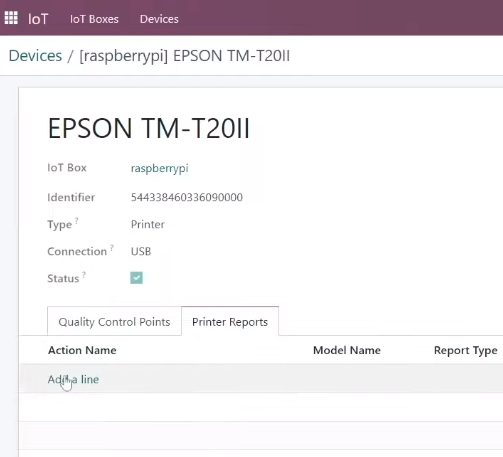Click the USB connection value

click(141, 251)
